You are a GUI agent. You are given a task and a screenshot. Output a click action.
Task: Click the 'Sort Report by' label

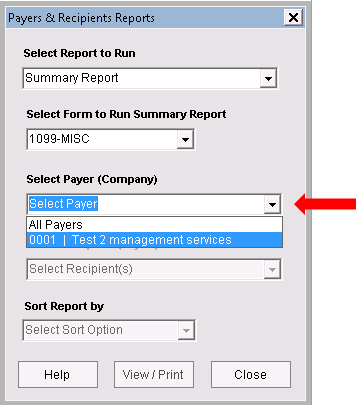tap(64, 306)
